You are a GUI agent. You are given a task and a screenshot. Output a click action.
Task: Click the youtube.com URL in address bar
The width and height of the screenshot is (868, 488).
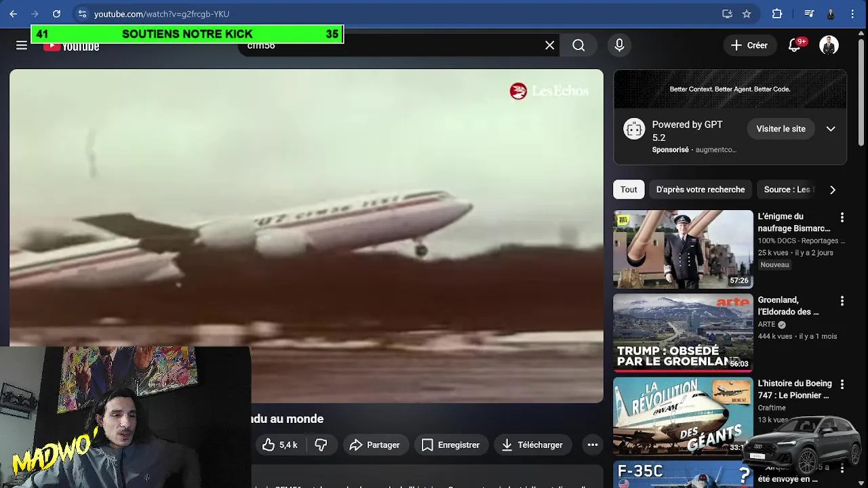pyautogui.click(x=161, y=14)
